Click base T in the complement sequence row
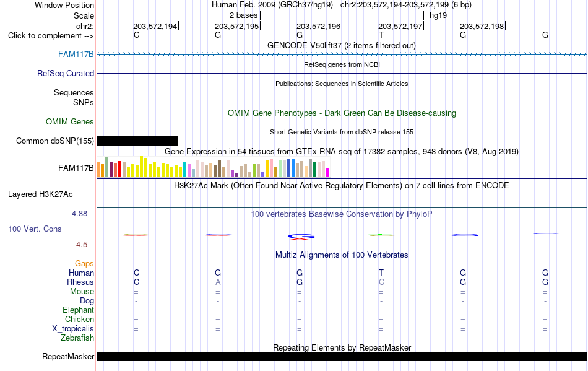Viewport: 588px width, 371px height. pyautogui.click(x=381, y=35)
